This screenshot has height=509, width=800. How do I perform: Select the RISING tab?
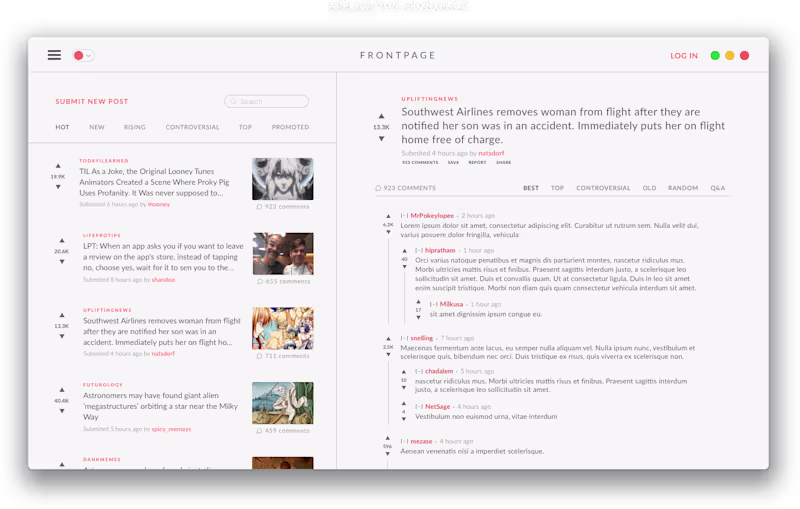coord(135,127)
